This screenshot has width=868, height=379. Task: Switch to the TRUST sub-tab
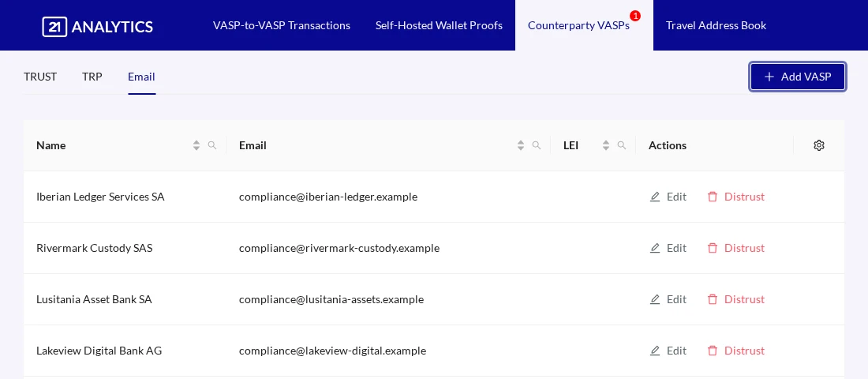[x=40, y=77]
